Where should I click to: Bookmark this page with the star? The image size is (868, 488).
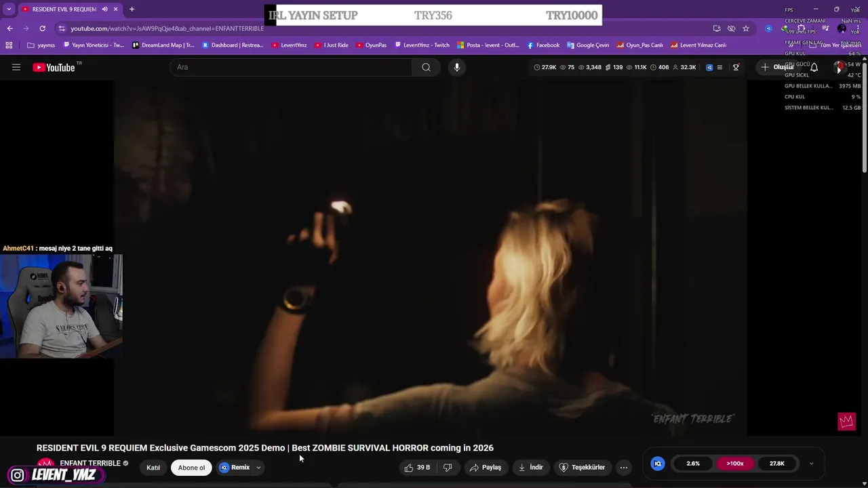coord(746,28)
